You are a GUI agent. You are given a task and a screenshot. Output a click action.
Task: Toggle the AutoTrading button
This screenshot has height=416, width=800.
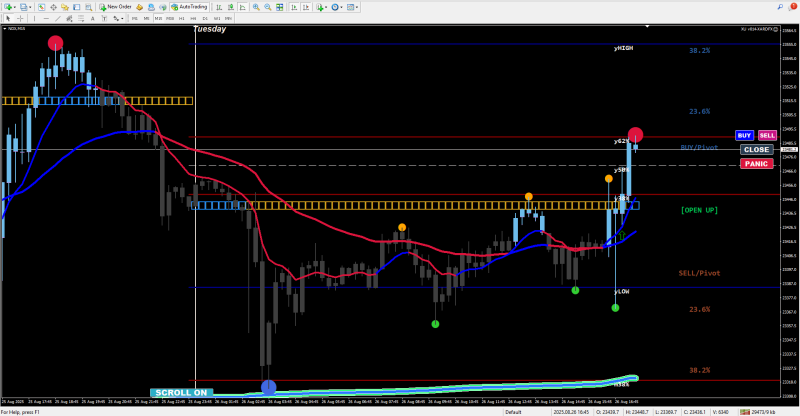coord(189,7)
